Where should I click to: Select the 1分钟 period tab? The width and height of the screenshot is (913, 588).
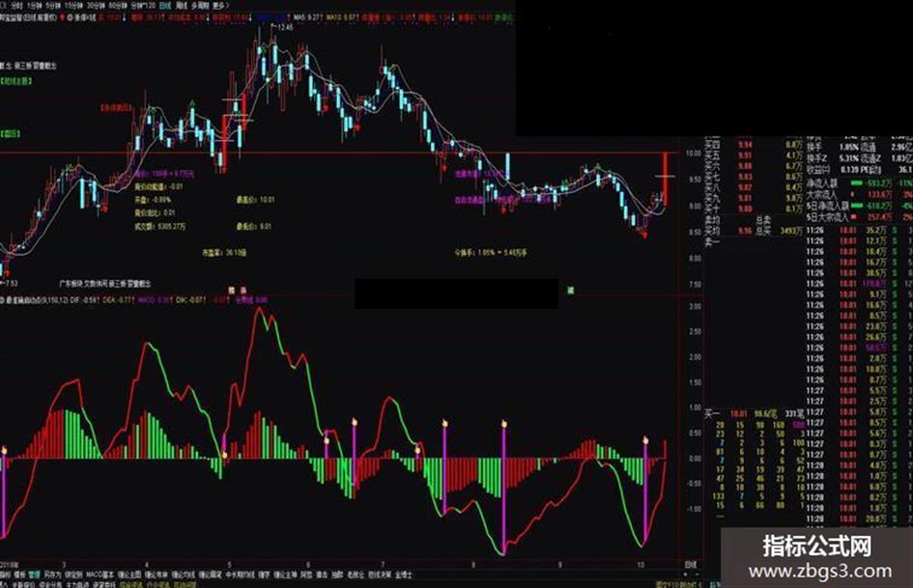coord(35,5)
